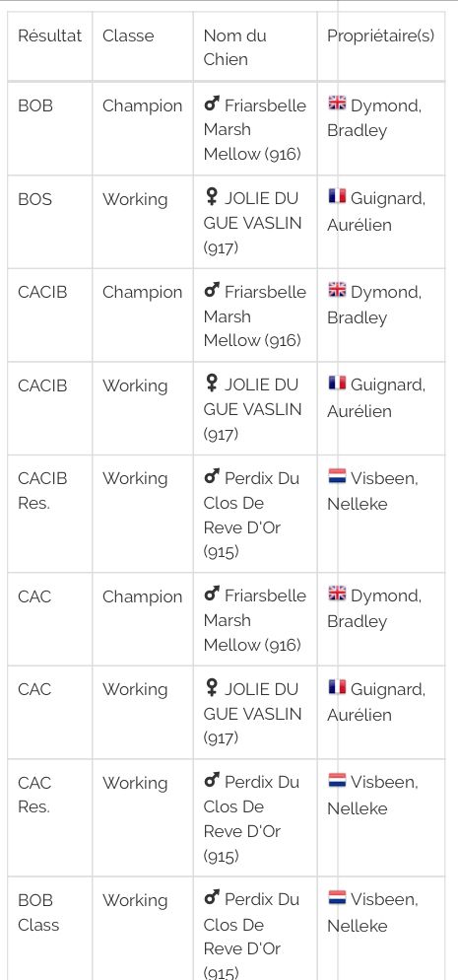
Task: Open Friarsbelle Marsh Mellow in BOB row
Action: pyautogui.click(x=255, y=129)
